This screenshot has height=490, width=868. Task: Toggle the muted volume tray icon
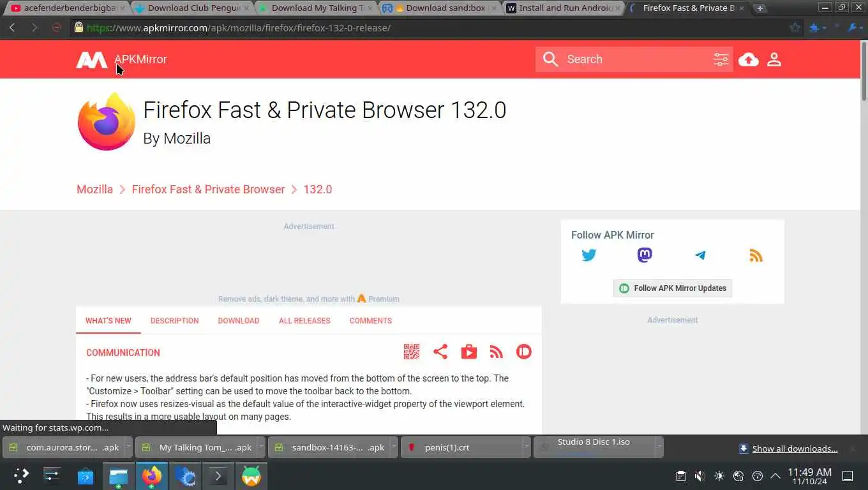(x=700, y=476)
